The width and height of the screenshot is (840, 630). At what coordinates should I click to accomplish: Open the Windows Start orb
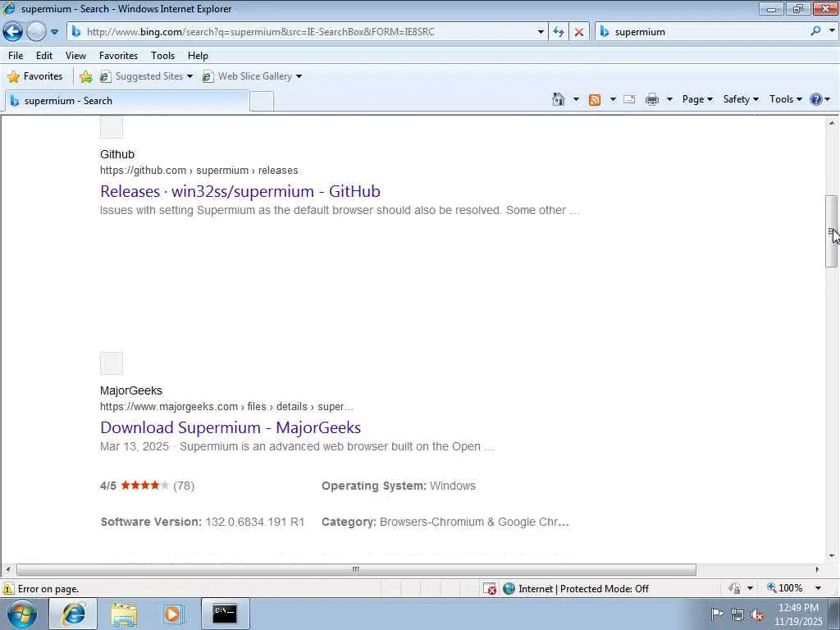[x=22, y=614]
